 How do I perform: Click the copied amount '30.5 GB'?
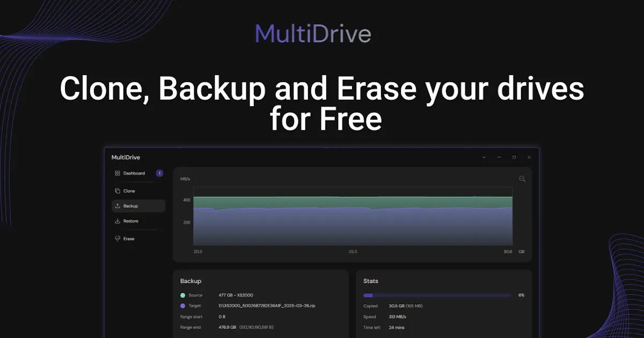pos(397,306)
